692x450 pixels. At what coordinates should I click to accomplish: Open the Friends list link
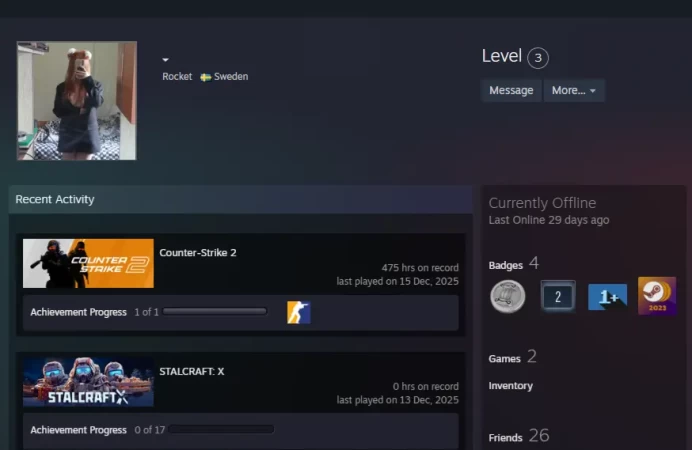pos(505,438)
